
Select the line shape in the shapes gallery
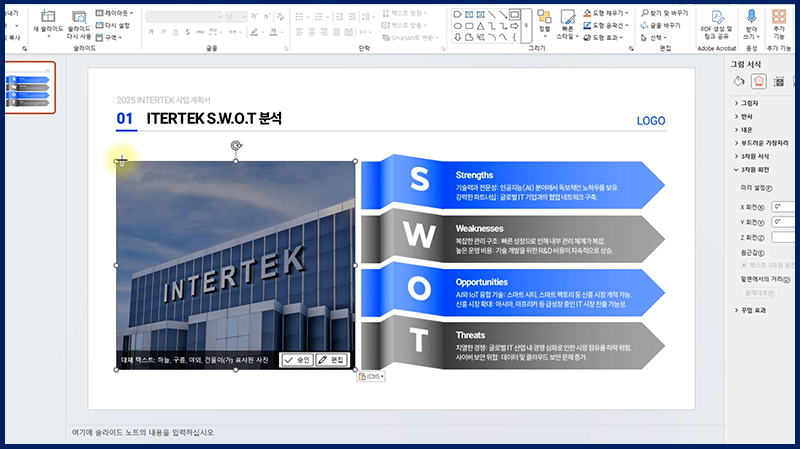click(492, 14)
